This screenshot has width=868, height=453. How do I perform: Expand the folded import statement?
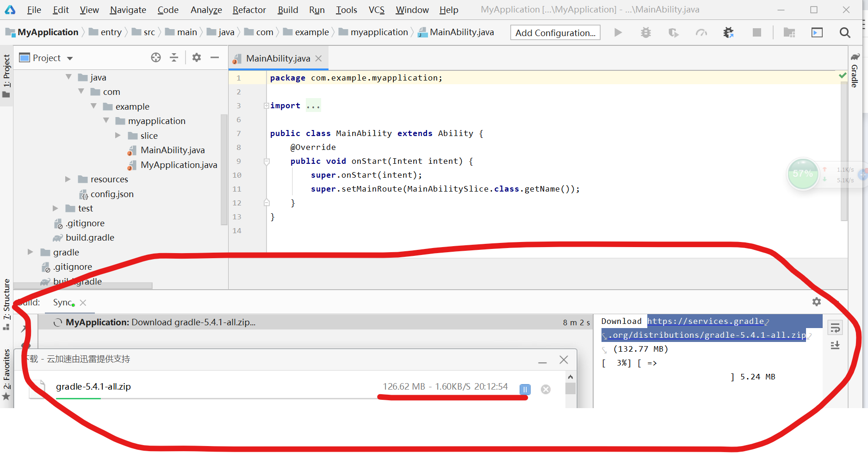267,105
